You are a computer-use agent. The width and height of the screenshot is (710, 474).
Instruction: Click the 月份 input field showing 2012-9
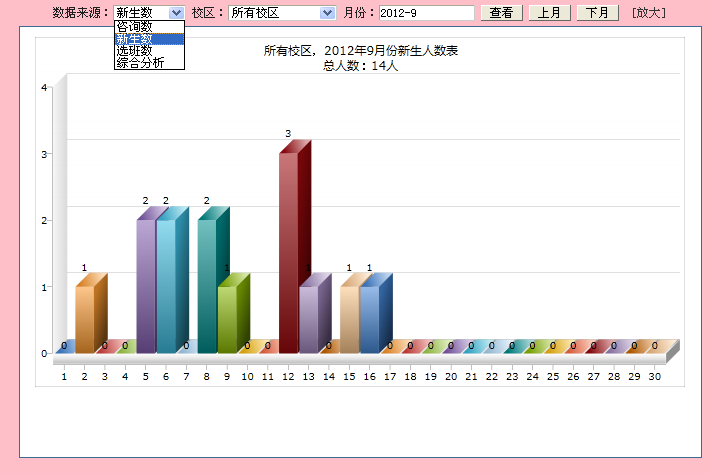point(426,13)
